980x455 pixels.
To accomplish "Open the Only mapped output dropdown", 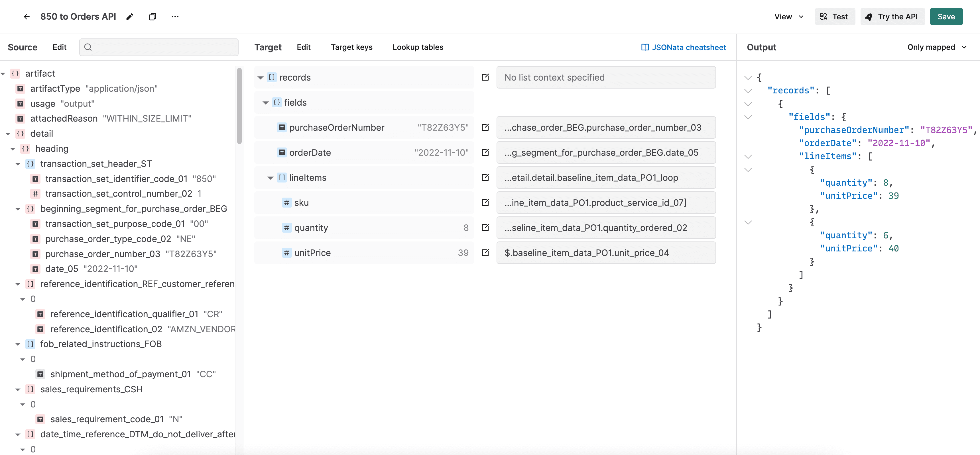I will (x=937, y=47).
